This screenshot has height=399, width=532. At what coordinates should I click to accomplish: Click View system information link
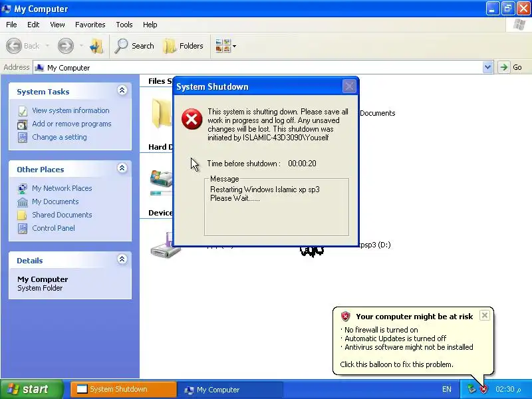[70, 110]
